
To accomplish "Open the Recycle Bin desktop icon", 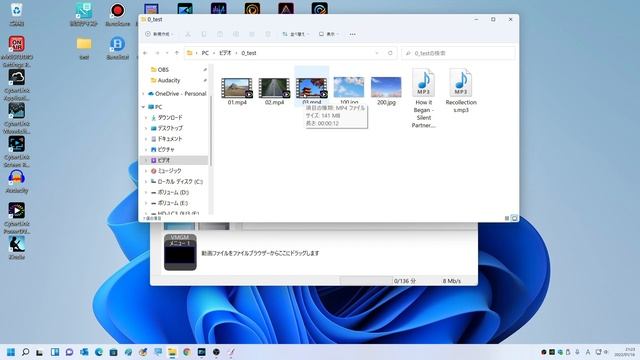I will click(17, 13).
